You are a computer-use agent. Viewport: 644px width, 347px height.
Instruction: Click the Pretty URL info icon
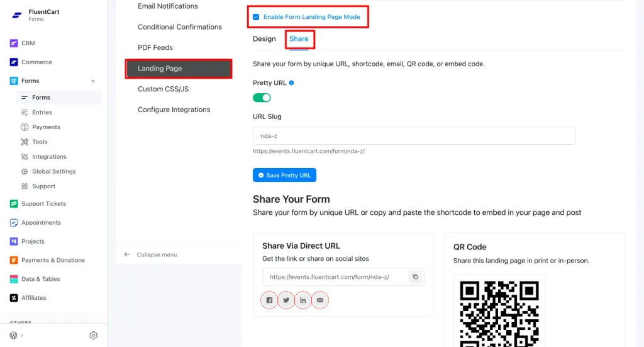click(x=292, y=82)
